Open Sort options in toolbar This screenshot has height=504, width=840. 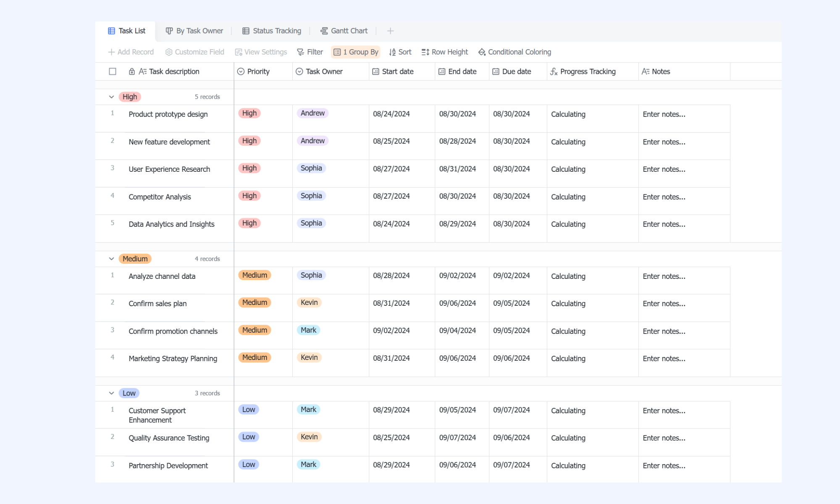[400, 52]
